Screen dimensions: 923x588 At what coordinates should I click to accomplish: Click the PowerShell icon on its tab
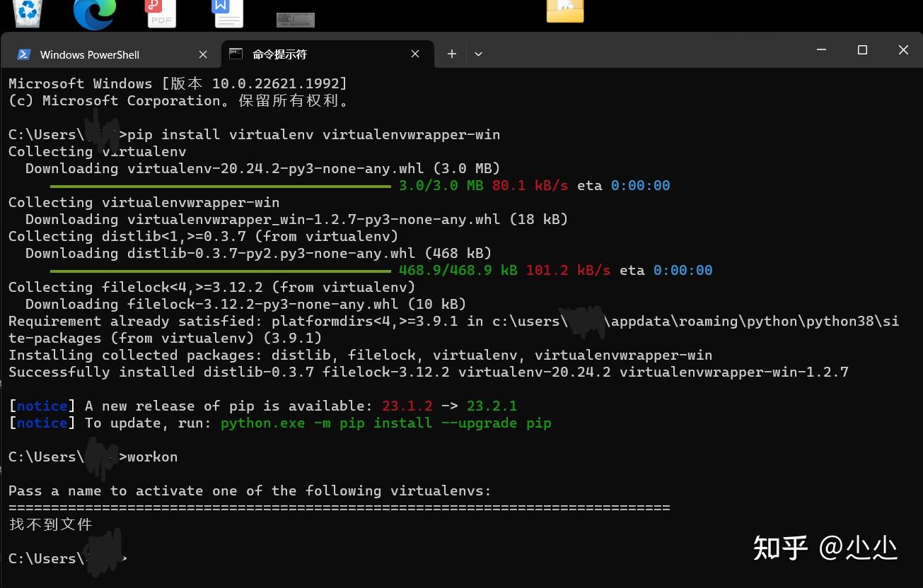pyautogui.click(x=23, y=54)
